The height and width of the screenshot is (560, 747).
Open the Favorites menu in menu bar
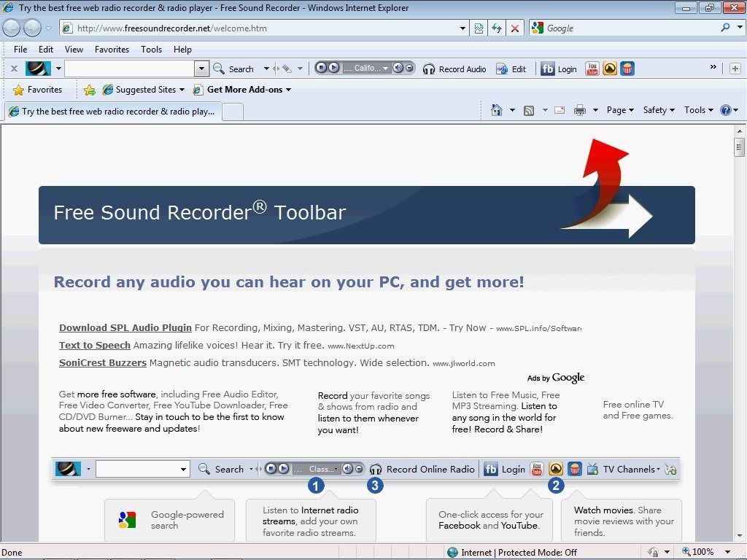[112, 50]
